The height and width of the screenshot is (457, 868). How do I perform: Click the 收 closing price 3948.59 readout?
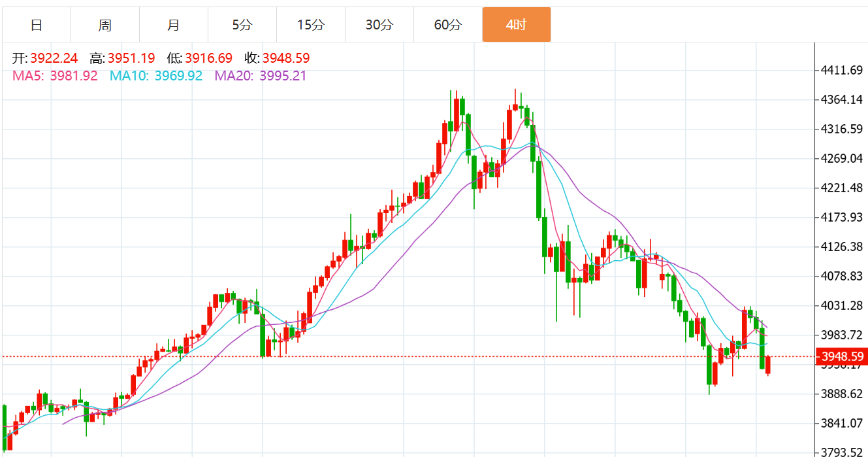click(x=277, y=58)
